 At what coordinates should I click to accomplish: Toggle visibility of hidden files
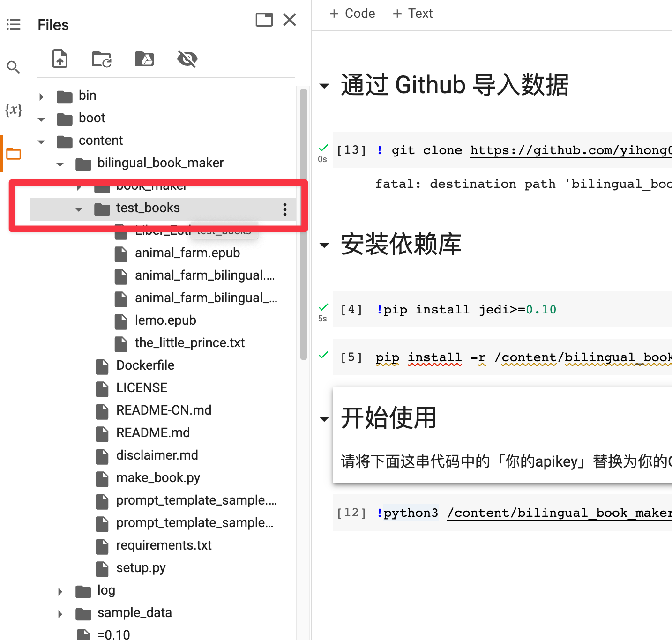tap(187, 59)
